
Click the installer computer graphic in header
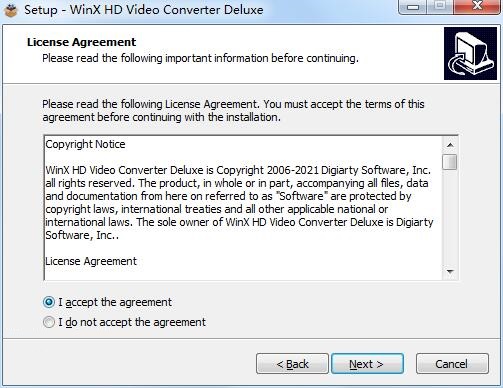(470, 53)
